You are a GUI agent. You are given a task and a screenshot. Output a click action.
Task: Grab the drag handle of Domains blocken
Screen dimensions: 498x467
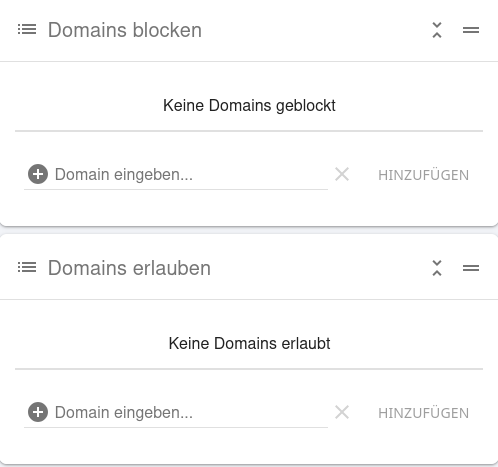(x=471, y=30)
